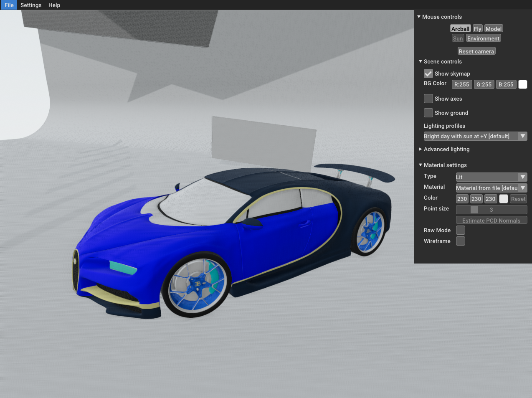This screenshot has width=532, height=398.
Task: Select Arcball mouse control mode
Action: click(460, 28)
